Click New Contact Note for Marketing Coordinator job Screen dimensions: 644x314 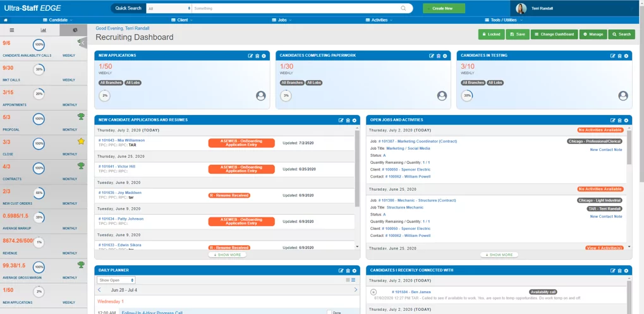pyautogui.click(x=606, y=150)
